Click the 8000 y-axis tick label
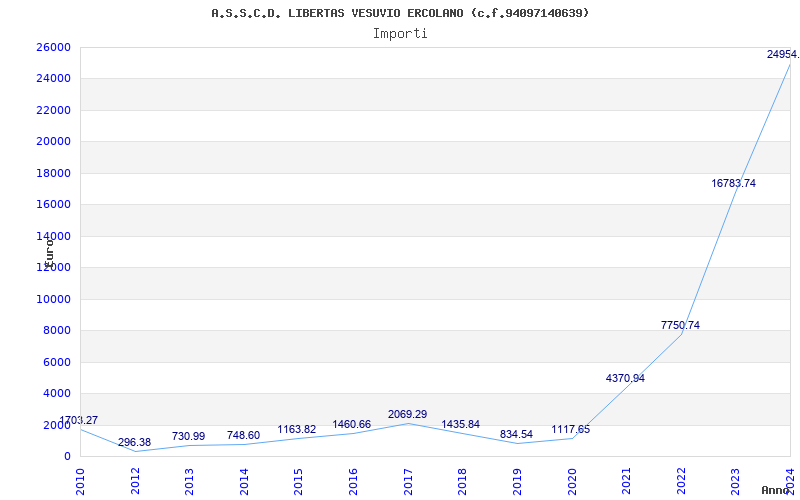The height and width of the screenshot is (500, 800). (x=56, y=331)
